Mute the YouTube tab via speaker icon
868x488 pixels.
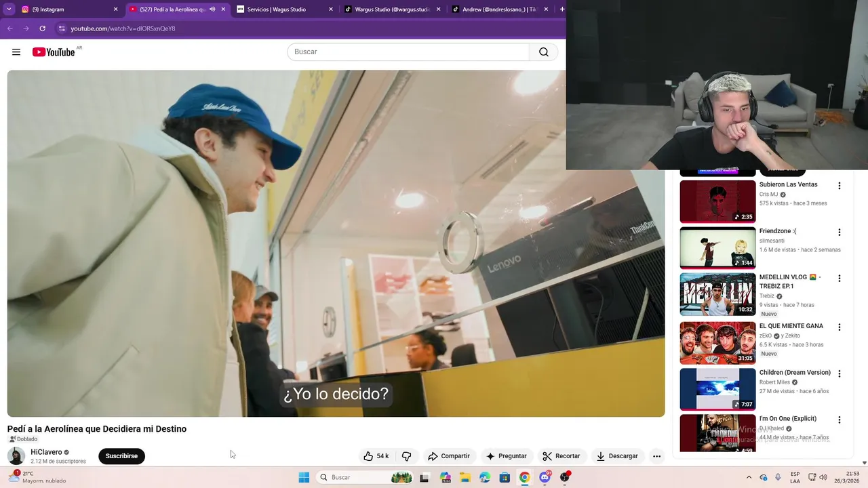[212, 9]
